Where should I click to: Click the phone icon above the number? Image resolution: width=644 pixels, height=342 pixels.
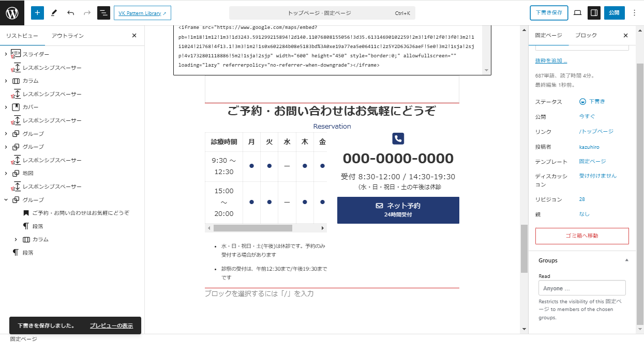(x=398, y=138)
